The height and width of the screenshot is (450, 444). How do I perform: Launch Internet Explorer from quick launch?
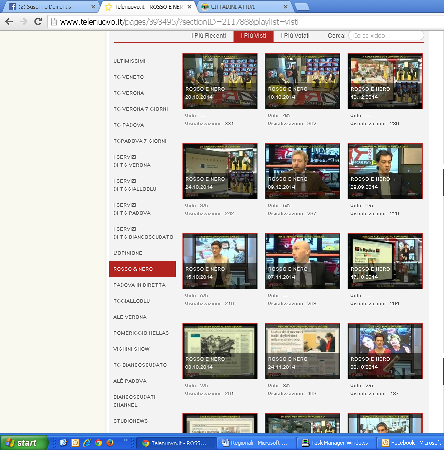pyautogui.click(x=87, y=443)
